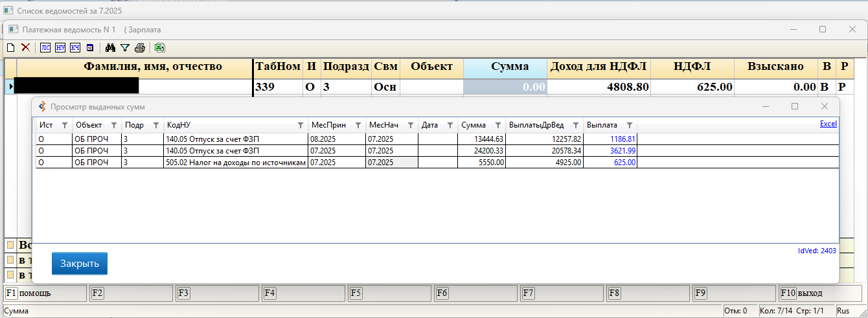This screenshot has width=868, height=318.
Task: Click the Excel link in dialog
Action: click(x=828, y=123)
